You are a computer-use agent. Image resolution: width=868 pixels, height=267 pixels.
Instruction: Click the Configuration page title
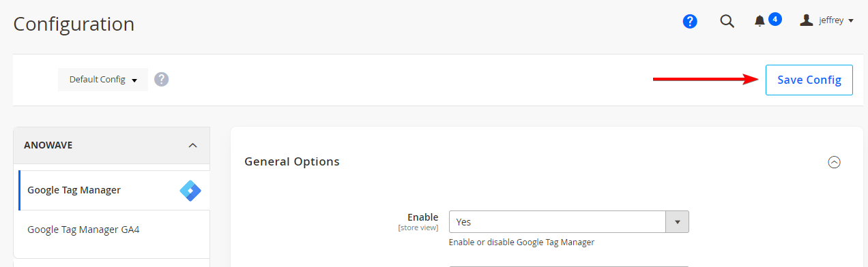coord(74,24)
